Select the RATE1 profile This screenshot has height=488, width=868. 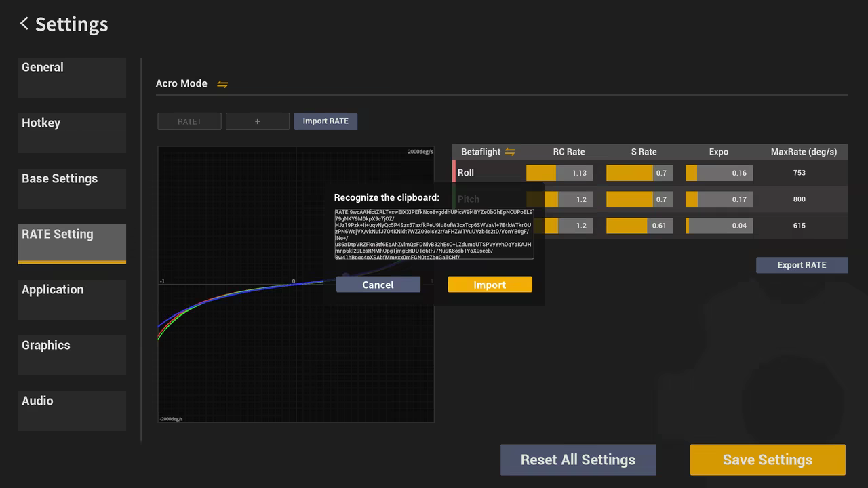tap(189, 121)
